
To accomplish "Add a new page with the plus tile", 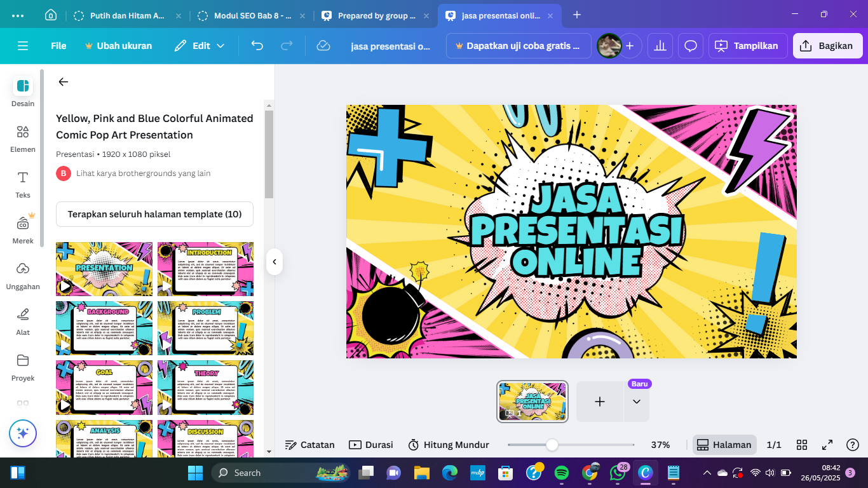I will pyautogui.click(x=600, y=402).
